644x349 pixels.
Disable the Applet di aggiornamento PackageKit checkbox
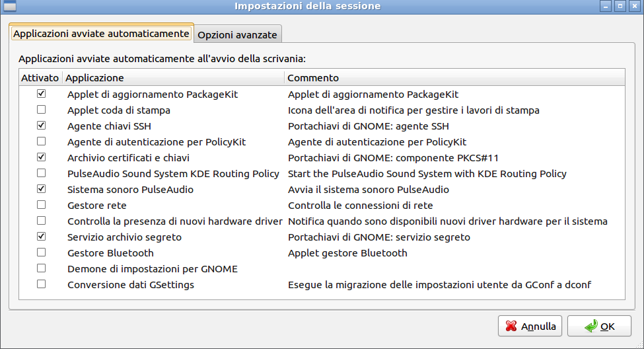(42, 94)
